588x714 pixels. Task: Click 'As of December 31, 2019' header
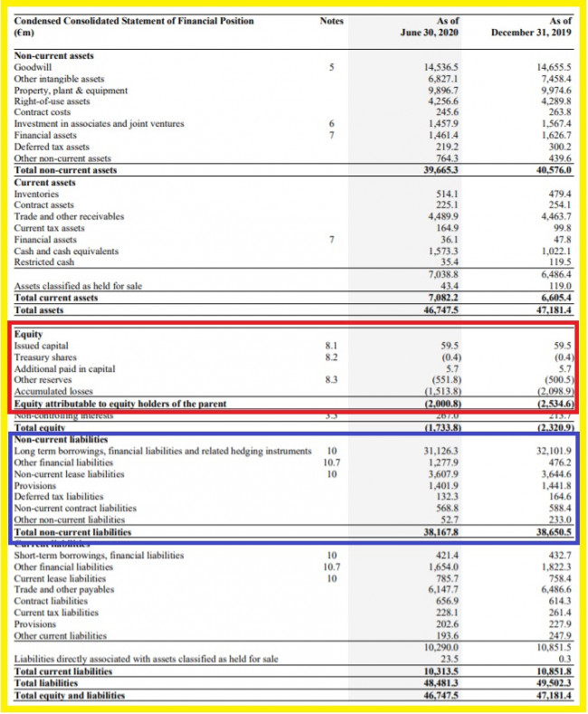click(x=531, y=26)
